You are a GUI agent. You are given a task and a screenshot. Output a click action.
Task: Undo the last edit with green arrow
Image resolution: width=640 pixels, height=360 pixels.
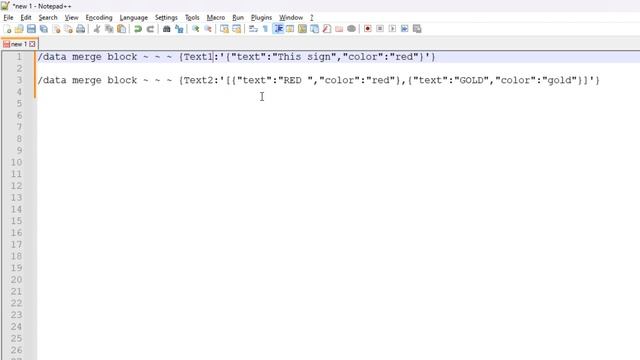[138, 29]
